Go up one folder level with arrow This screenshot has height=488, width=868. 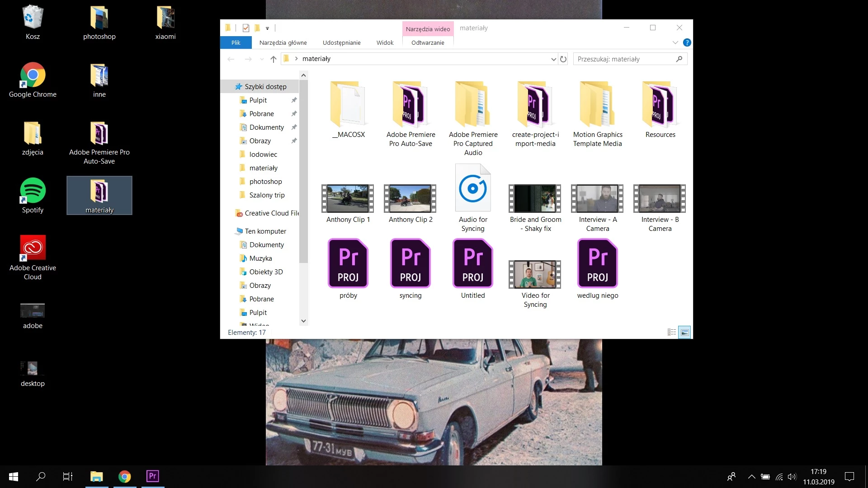click(x=273, y=59)
